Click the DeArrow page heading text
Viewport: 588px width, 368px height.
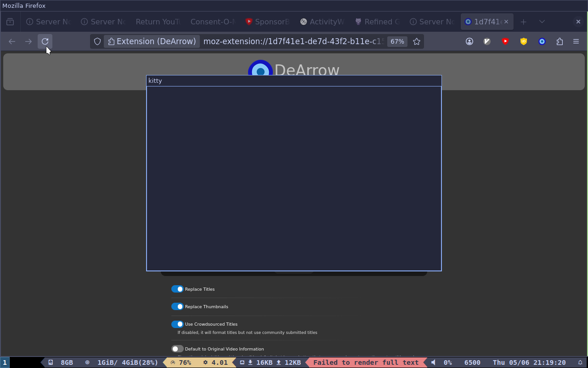click(x=307, y=69)
